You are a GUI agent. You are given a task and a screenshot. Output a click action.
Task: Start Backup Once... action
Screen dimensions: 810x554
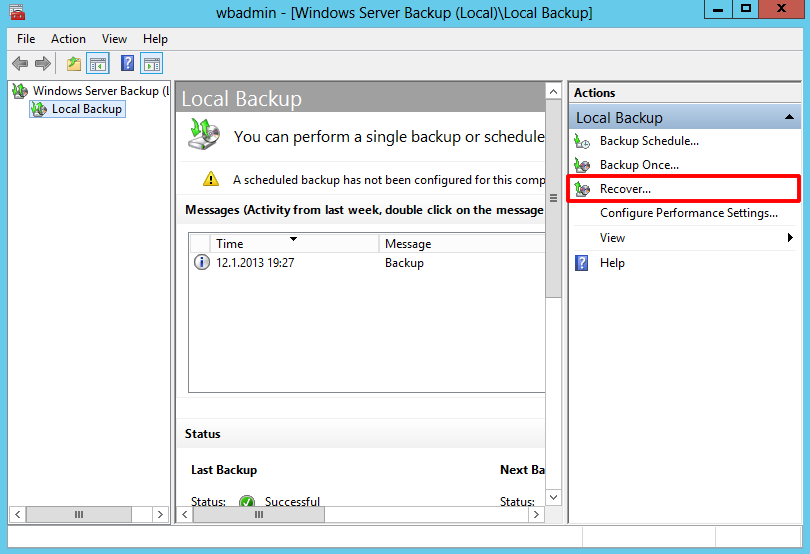[x=639, y=165]
